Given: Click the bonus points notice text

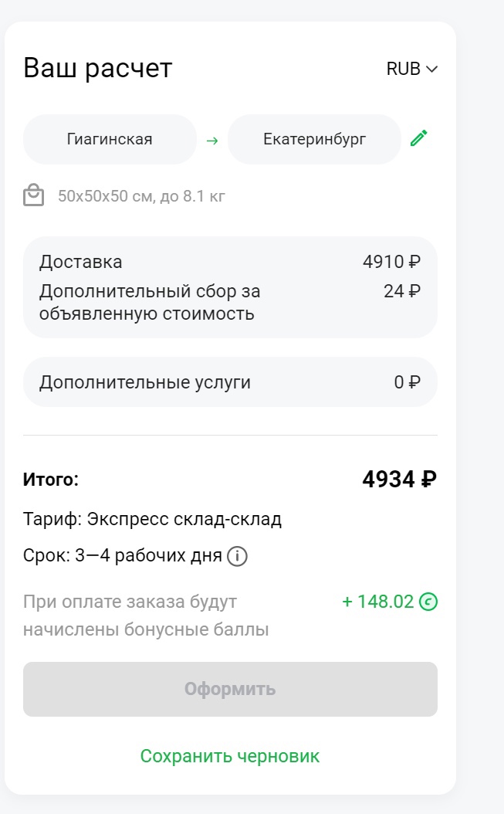Looking at the screenshot, I should [x=146, y=616].
